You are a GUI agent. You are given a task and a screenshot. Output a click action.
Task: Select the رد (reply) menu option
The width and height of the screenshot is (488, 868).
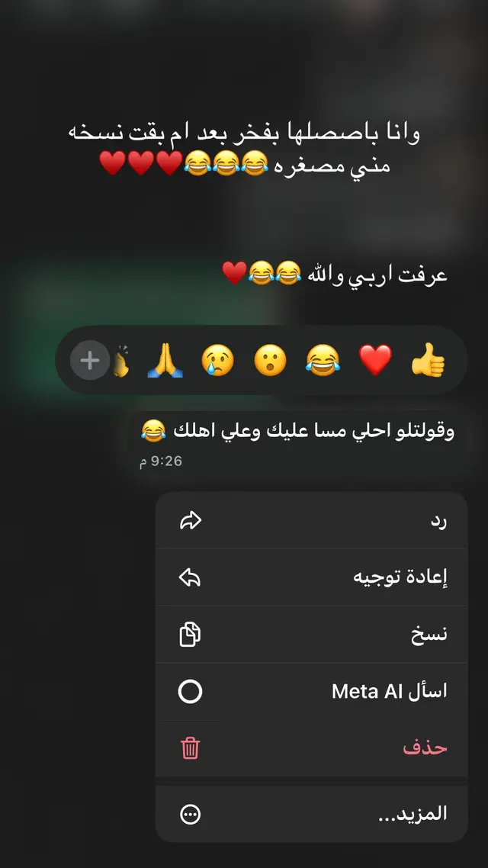(x=312, y=521)
